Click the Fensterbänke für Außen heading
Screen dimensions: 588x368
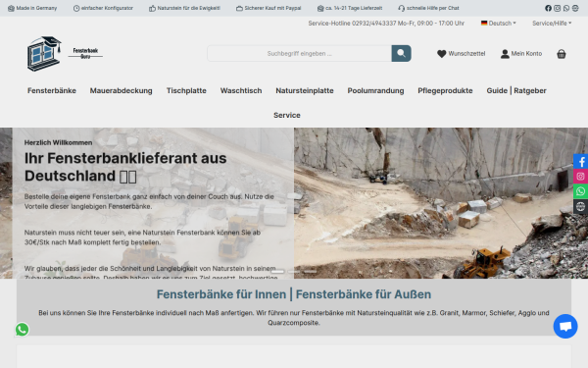click(x=364, y=294)
